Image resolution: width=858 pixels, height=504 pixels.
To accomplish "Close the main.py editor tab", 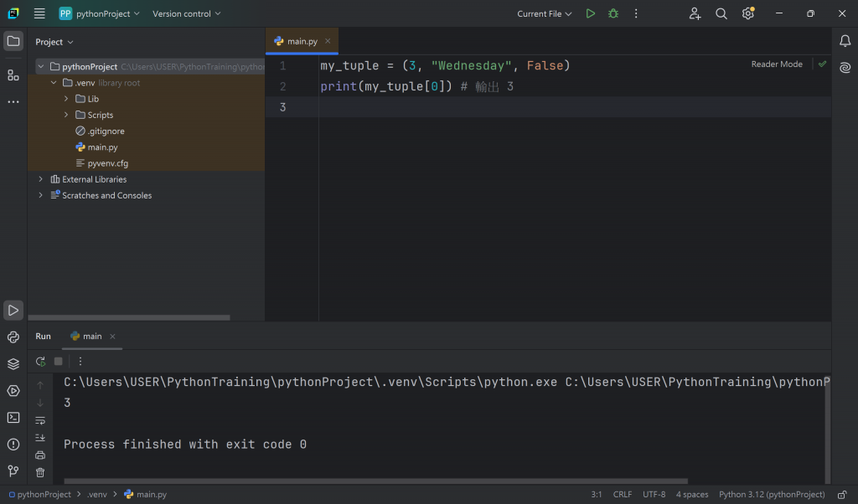I will point(328,42).
